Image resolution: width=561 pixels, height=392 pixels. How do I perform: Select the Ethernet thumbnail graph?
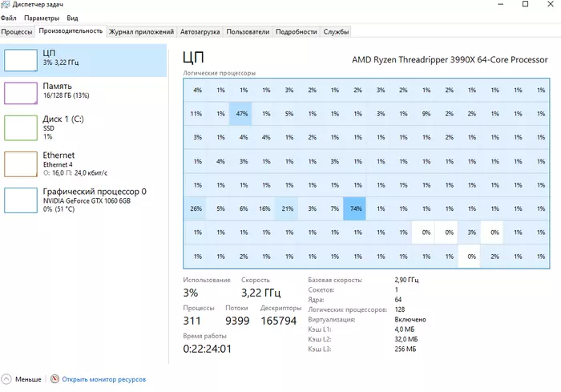[21, 164]
